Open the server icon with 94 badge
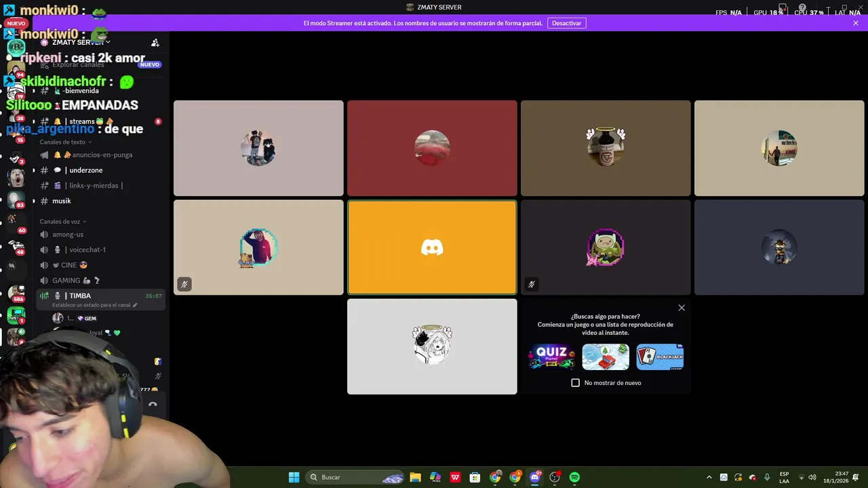The width and height of the screenshot is (868, 488). (16, 69)
